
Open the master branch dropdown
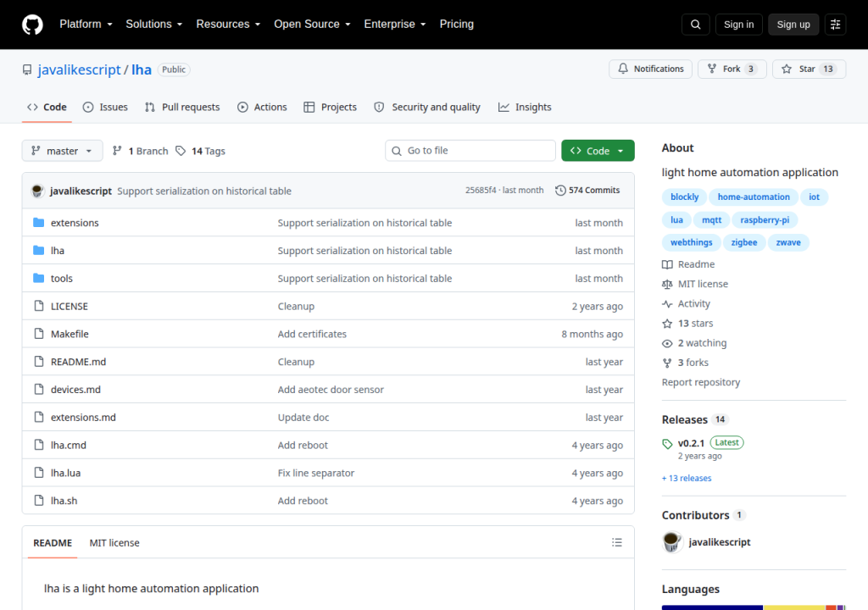pos(62,151)
